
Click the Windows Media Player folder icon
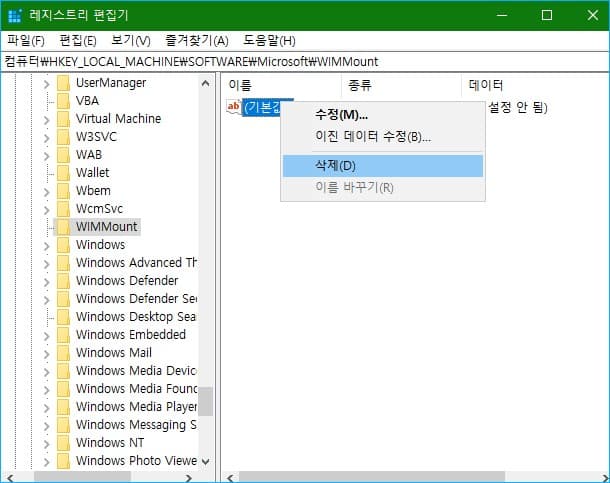63,407
